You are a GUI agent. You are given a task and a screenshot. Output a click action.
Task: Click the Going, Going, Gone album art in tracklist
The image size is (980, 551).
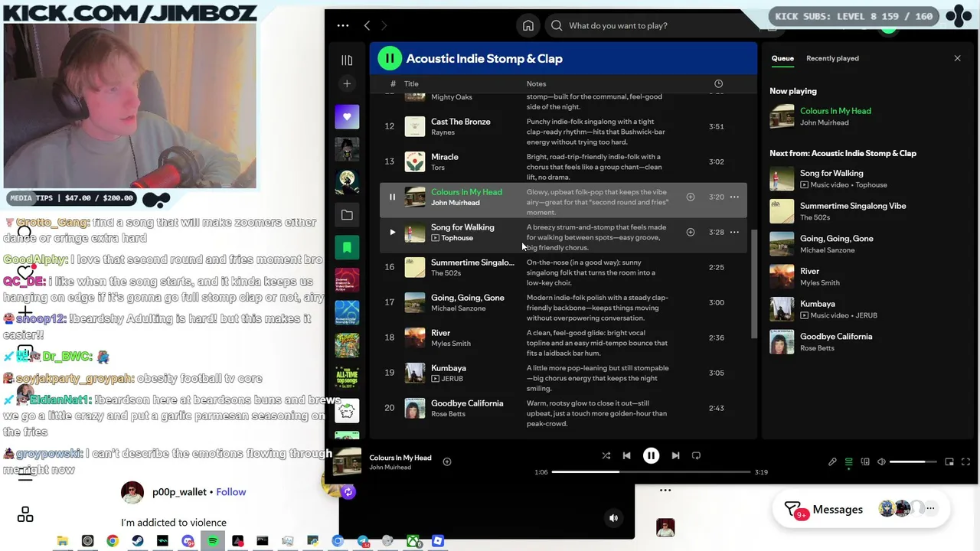pos(414,302)
